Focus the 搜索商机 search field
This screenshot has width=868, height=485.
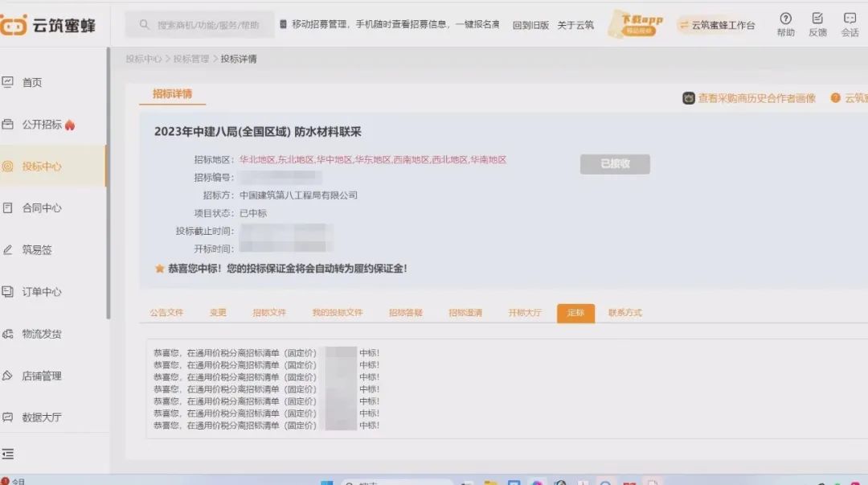click(199, 25)
